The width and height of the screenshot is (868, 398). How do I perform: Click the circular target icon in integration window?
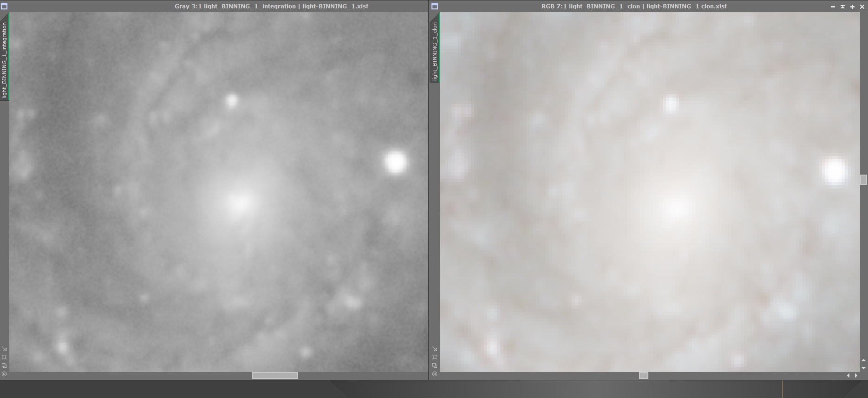click(4, 373)
